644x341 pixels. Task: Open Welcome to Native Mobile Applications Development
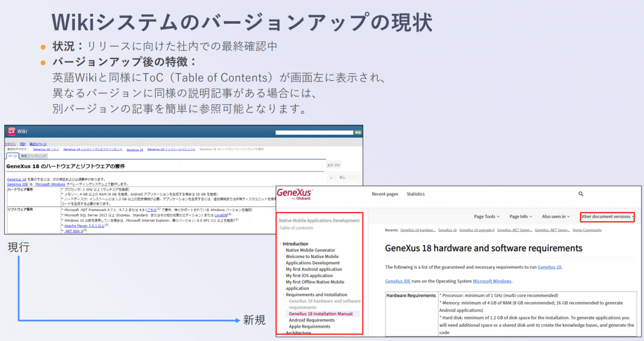312,260
